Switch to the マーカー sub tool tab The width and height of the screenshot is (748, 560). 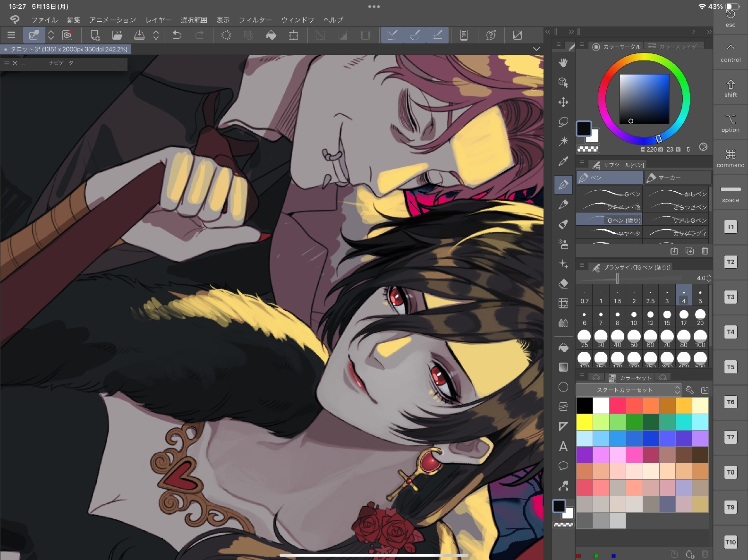pos(677,178)
